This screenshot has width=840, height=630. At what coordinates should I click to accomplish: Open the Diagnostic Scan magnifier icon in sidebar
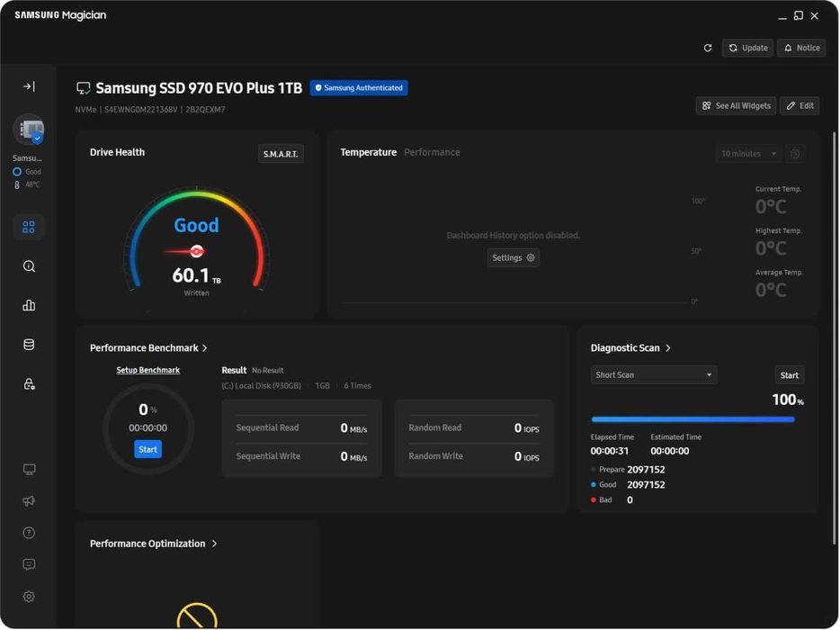(x=29, y=265)
